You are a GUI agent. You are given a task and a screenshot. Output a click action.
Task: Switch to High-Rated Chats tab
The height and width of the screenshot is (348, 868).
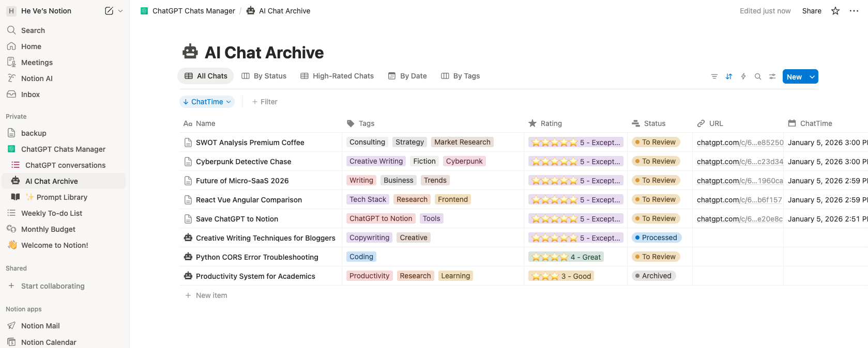coord(337,76)
